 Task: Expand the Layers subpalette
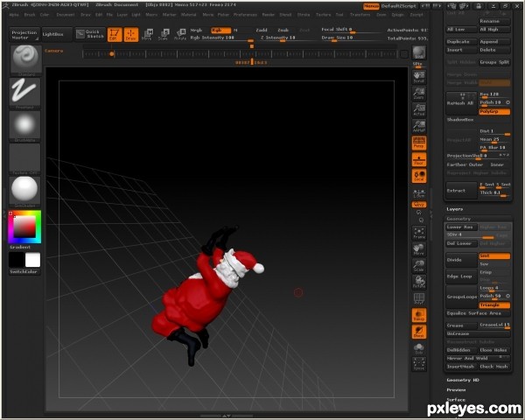point(455,209)
